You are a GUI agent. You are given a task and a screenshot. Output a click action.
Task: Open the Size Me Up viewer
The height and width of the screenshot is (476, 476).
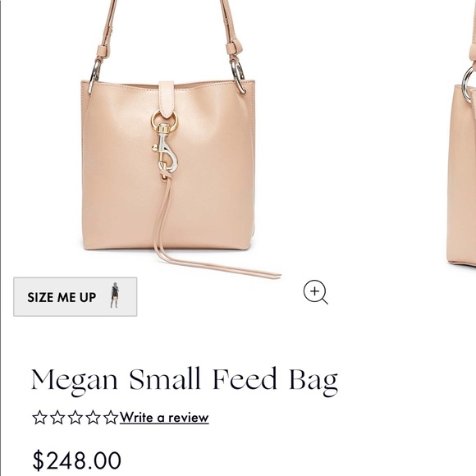(76, 296)
